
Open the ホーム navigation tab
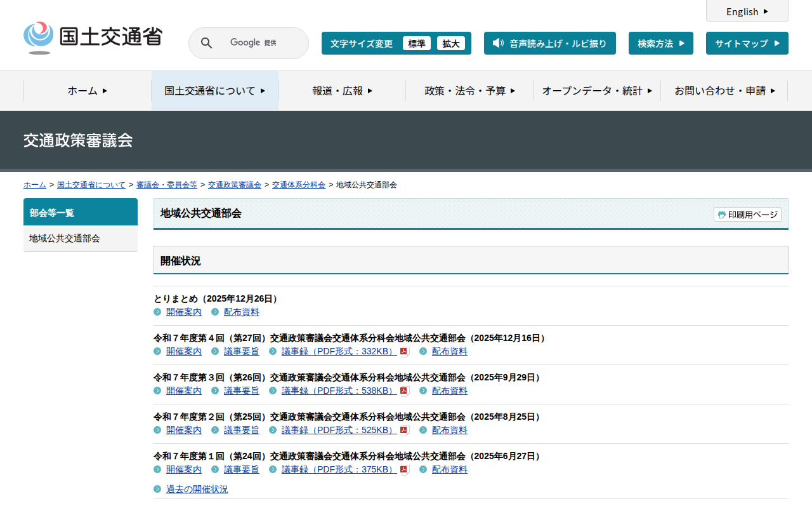point(88,91)
